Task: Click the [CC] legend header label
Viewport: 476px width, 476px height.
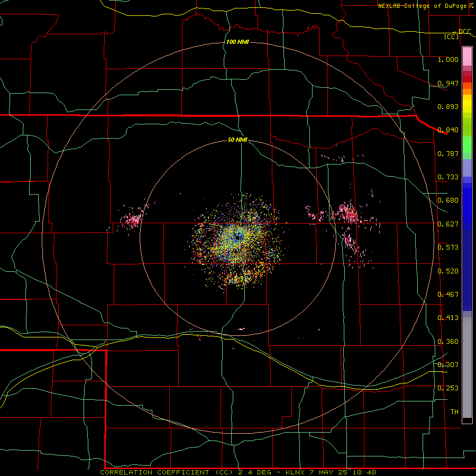Action: (x=452, y=36)
